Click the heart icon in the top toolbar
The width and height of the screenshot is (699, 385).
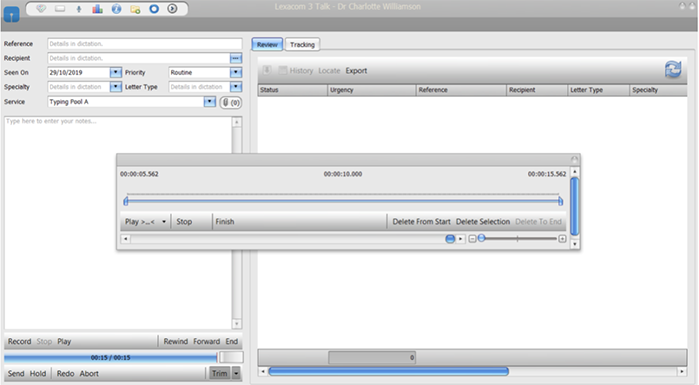coord(41,9)
